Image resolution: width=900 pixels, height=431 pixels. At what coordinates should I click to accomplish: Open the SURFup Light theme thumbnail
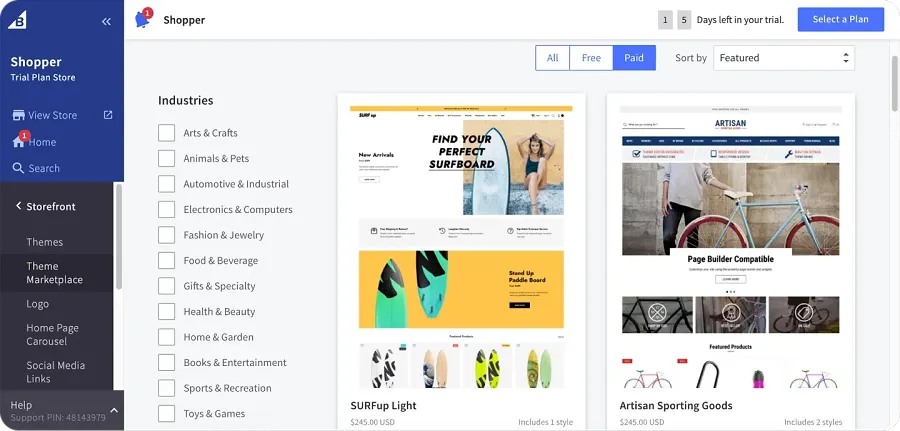(x=461, y=247)
